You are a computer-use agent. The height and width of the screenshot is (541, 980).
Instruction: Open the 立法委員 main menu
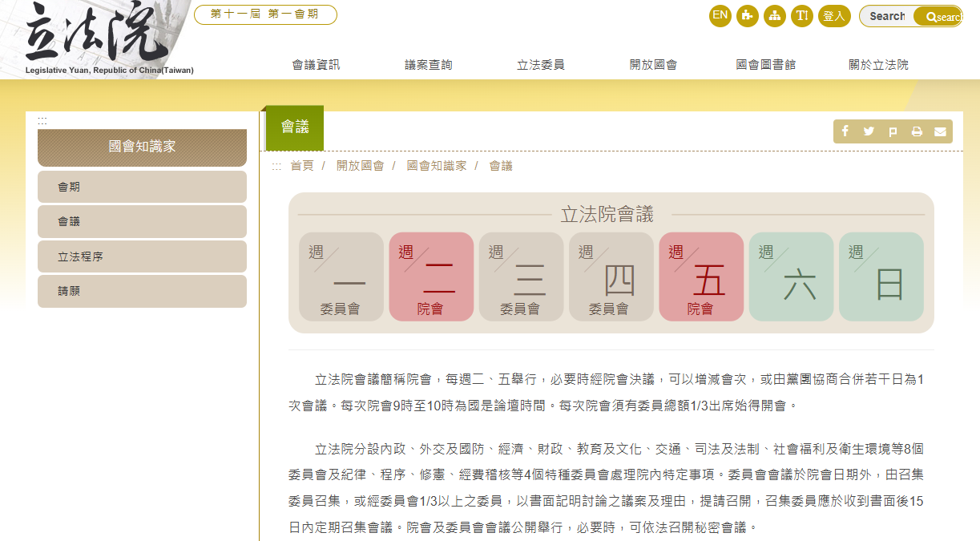(x=541, y=65)
